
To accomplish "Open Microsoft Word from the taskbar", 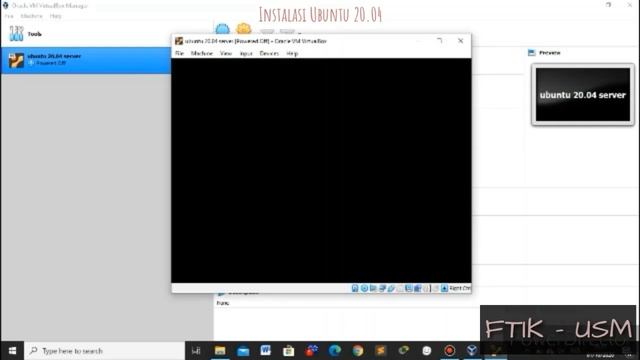I will (266, 351).
